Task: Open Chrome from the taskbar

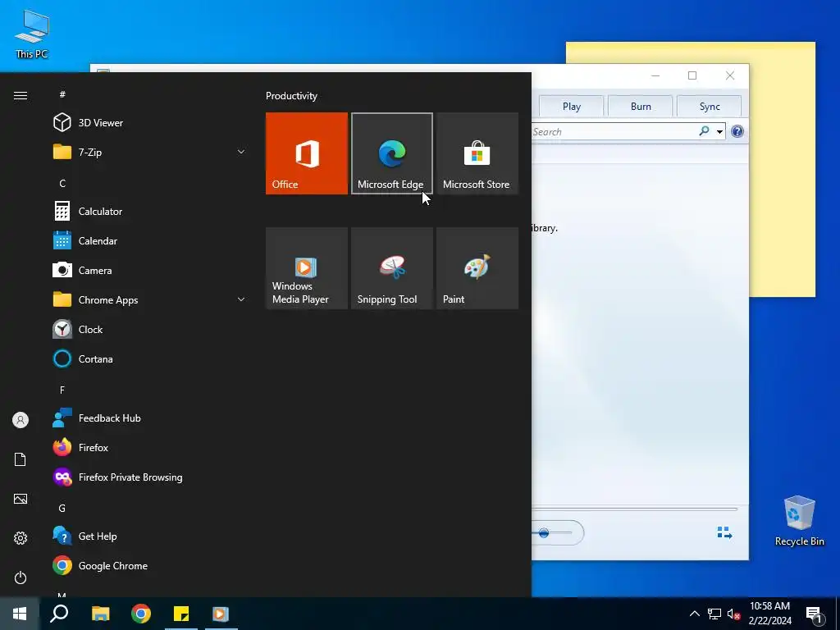Action: [x=141, y=614]
